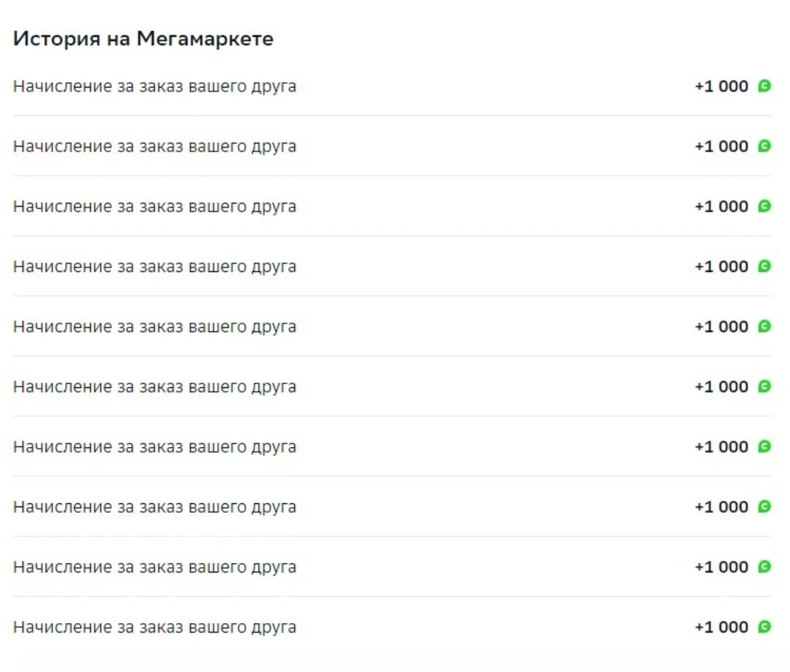This screenshot has width=790, height=672.
Task: Click the green bonus icon in the first row
Action: tap(764, 86)
